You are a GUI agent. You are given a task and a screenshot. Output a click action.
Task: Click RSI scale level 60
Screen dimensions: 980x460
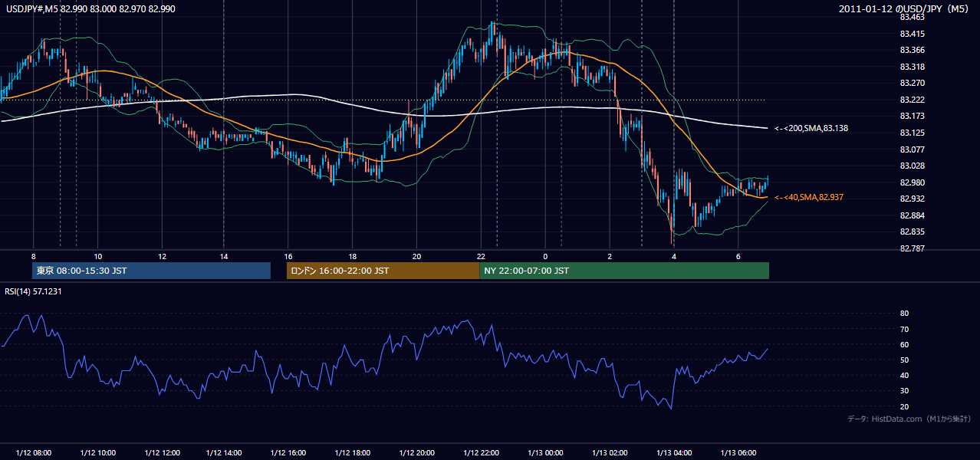(904, 344)
